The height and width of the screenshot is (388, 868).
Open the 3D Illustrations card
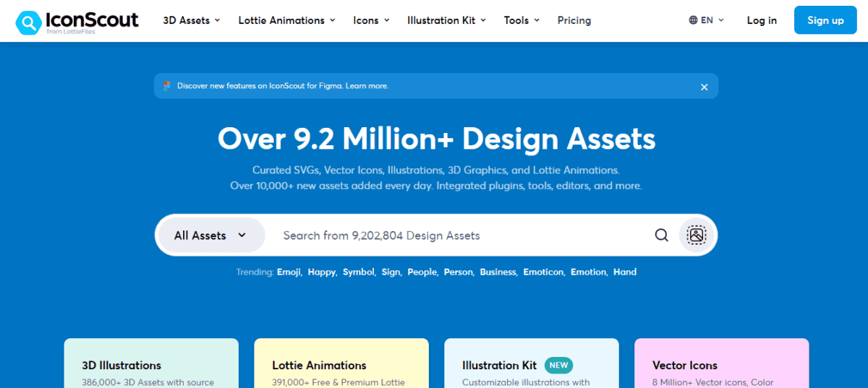point(151,363)
